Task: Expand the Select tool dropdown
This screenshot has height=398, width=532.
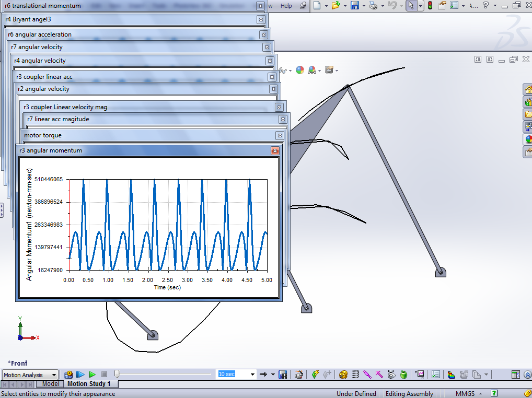Action: 420,5
